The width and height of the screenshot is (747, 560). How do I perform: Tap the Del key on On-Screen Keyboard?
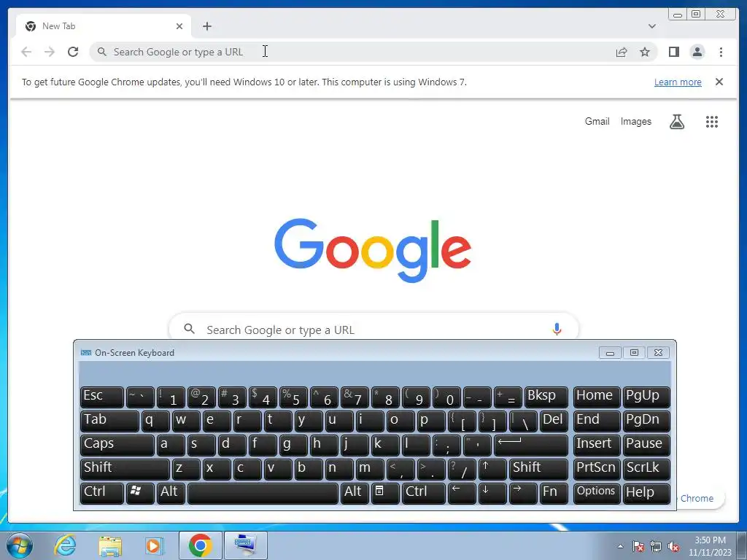(554, 421)
